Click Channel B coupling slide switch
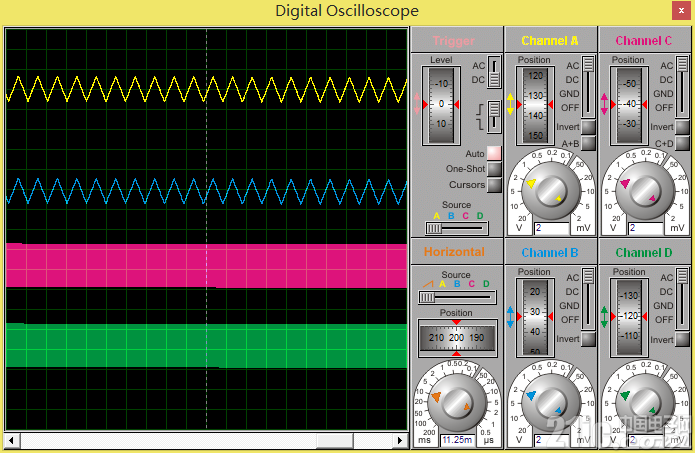 (x=588, y=298)
